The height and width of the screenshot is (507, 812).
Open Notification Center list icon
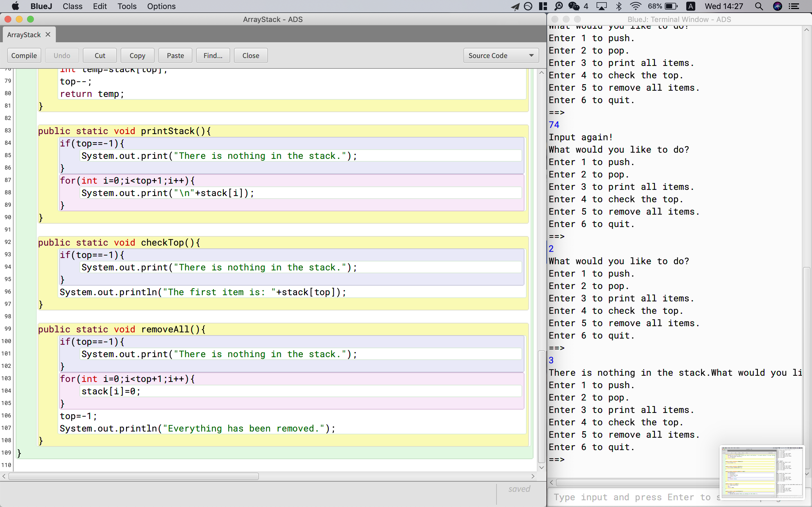(794, 6)
